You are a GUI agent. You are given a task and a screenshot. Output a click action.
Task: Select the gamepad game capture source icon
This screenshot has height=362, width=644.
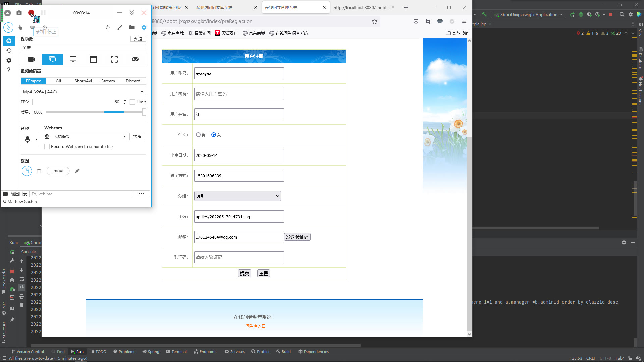[135, 59]
